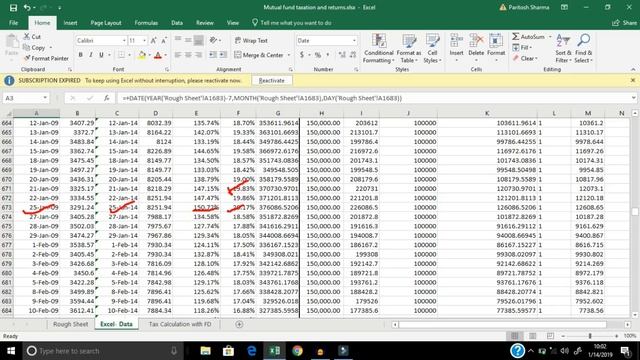Dismiss subscription expired banner
Image resolution: width=640 pixels, height=360 pixels.
coord(633,80)
